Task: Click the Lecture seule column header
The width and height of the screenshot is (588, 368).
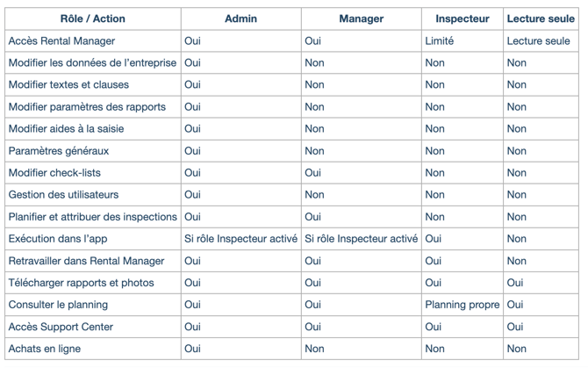Action: pyautogui.click(x=541, y=18)
